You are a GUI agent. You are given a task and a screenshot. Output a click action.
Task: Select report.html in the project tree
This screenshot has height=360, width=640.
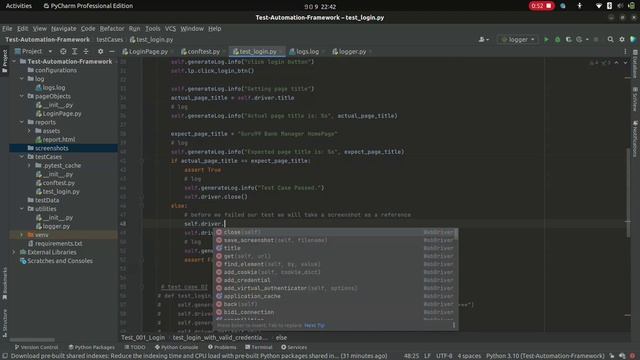coord(55,139)
